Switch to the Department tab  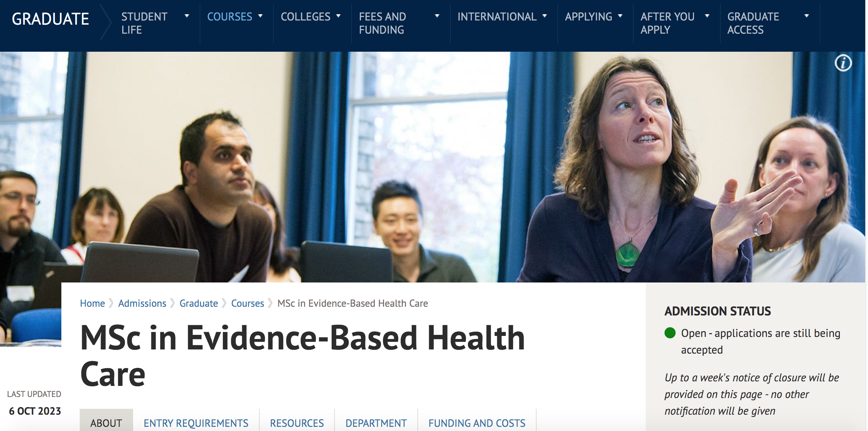pos(376,422)
